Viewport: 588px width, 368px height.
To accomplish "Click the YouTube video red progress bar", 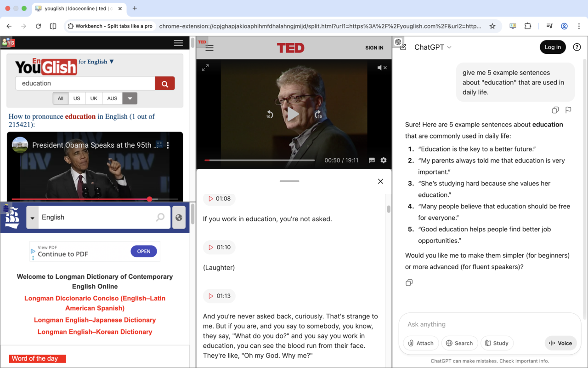I will pos(95,199).
